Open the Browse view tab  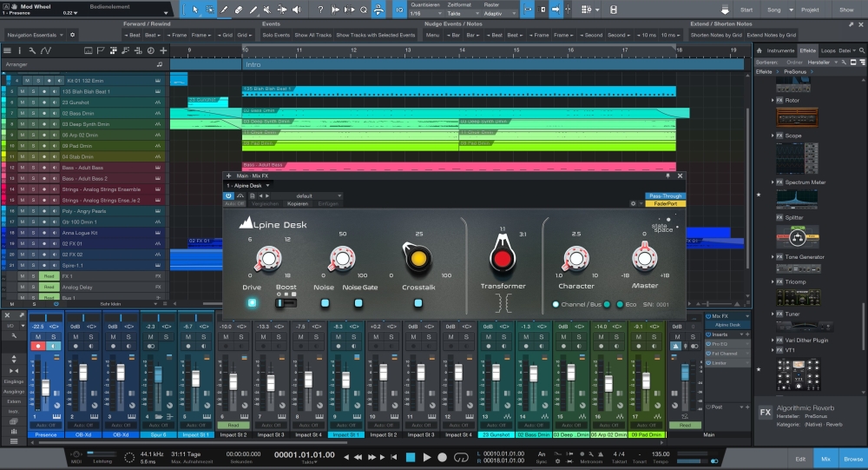(853, 459)
